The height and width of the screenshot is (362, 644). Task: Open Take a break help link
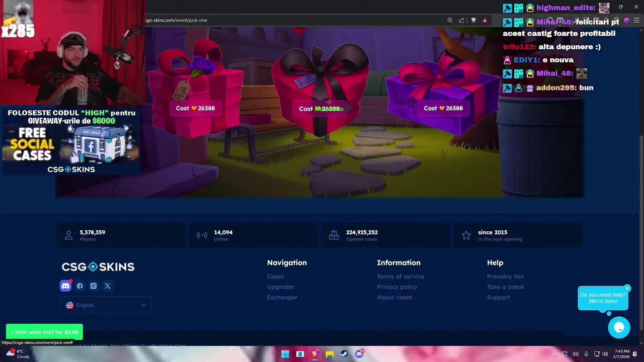[x=506, y=287]
